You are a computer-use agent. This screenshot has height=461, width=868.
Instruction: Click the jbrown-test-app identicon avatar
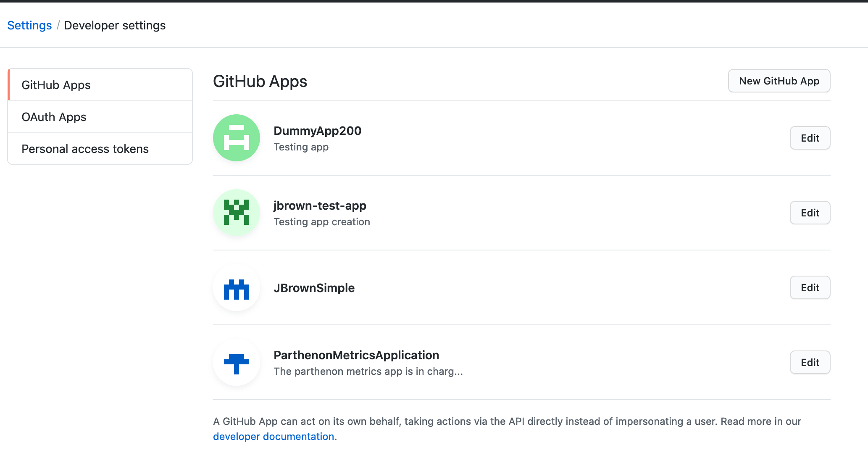pos(237,213)
